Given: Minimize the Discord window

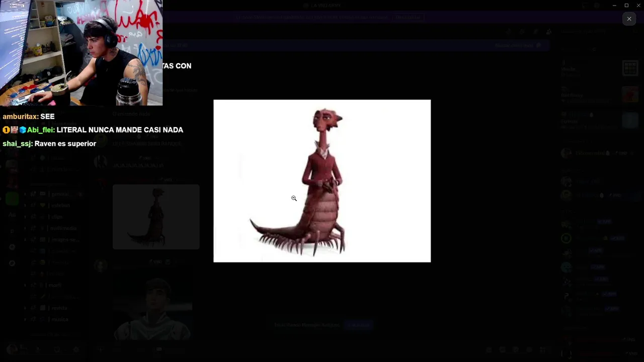Looking at the screenshot, I should [614, 5].
